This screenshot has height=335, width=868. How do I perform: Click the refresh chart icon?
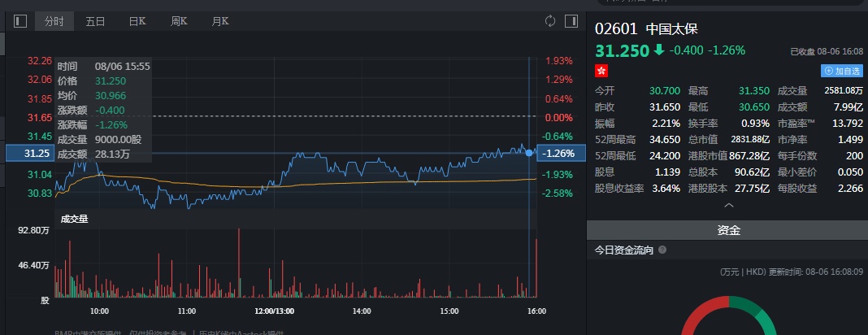pos(550,21)
